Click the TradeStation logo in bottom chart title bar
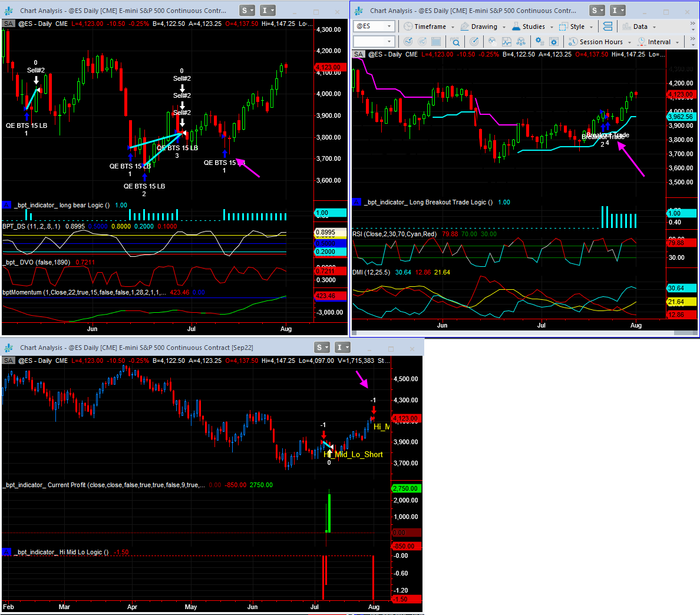The image size is (700, 615). [x=9, y=348]
